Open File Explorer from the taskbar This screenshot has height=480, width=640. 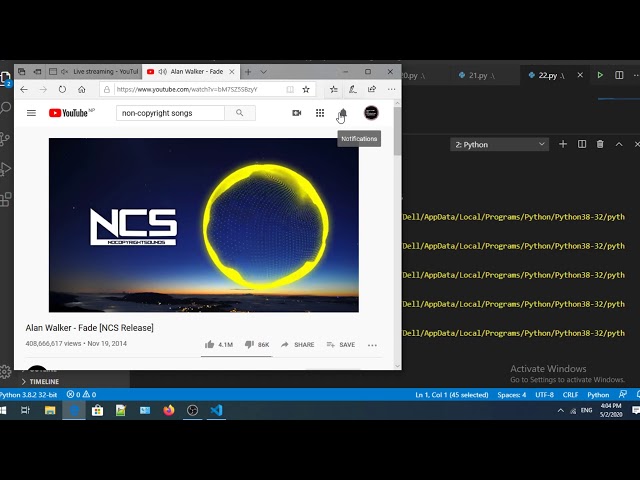pyautogui.click(x=50, y=410)
